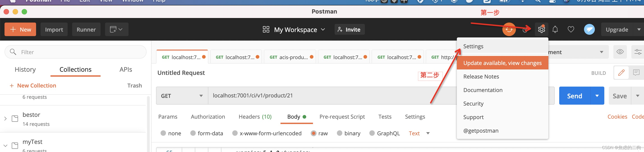Open new window dropdown icon

(x=117, y=30)
